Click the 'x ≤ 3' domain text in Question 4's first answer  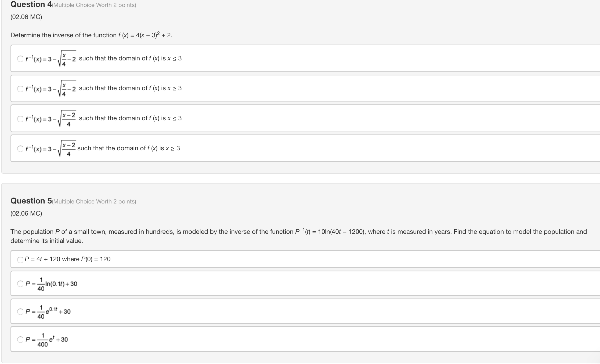pos(174,58)
